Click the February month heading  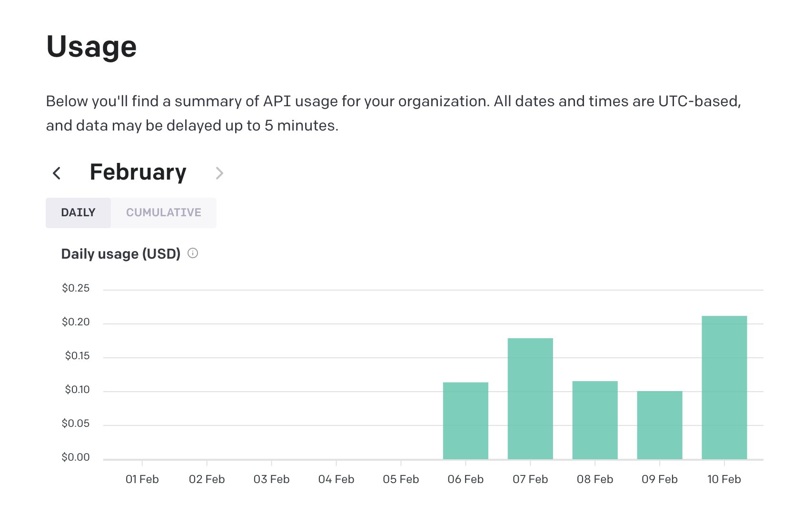click(x=139, y=172)
